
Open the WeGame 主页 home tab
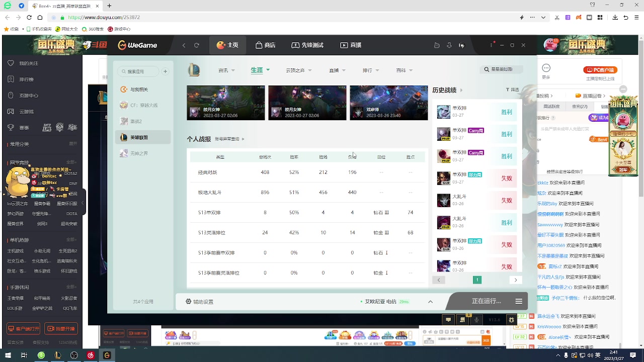pos(227,45)
